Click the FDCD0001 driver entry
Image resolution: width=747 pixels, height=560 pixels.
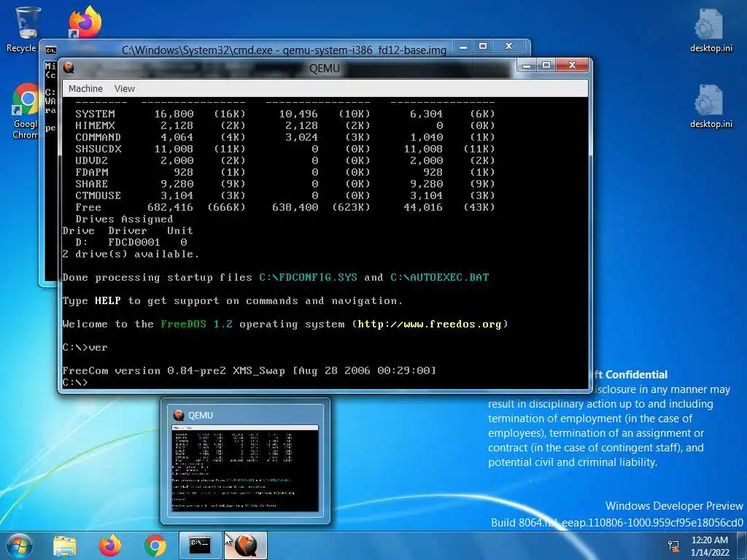point(134,242)
